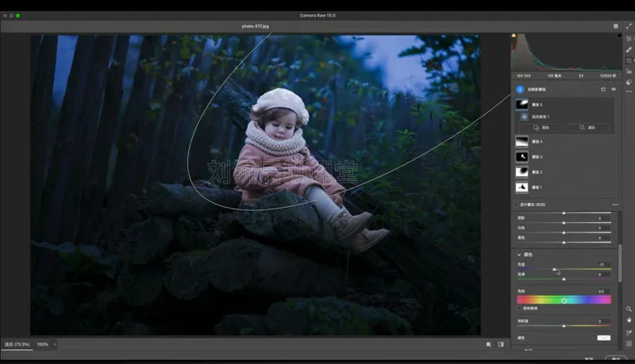Click the hue rainbow color slider
The height and width of the screenshot is (364, 635).
564,301
